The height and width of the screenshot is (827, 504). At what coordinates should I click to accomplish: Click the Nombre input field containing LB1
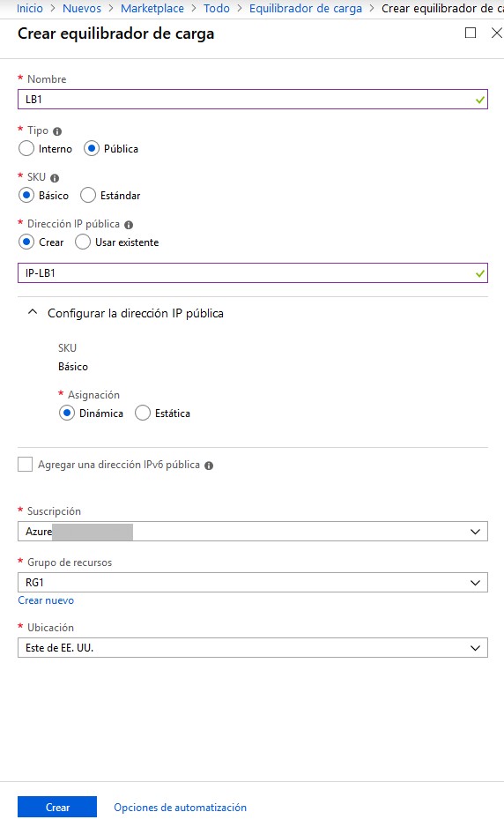(x=253, y=99)
